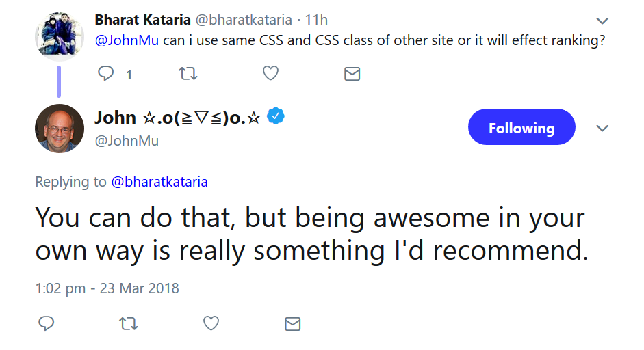The height and width of the screenshot is (350, 644).
Task: Expand options chevron beside Following button
Action: tap(602, 129)
